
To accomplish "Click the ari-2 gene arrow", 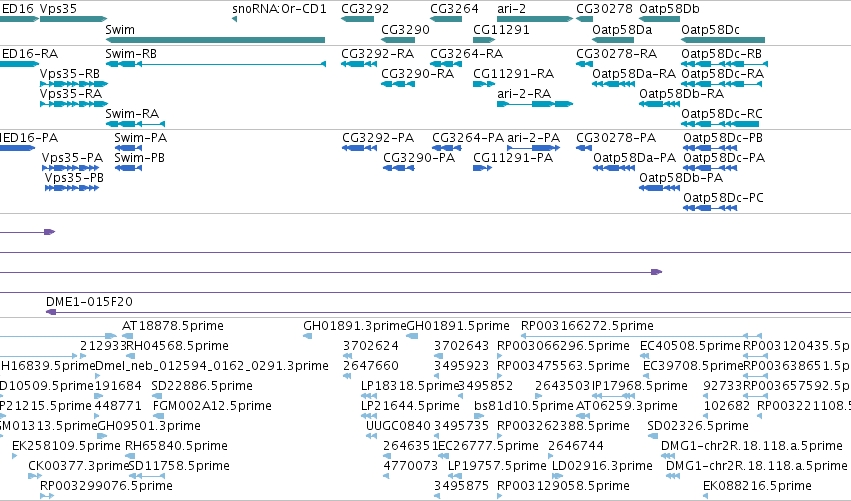I will click(x=535, y=19).
